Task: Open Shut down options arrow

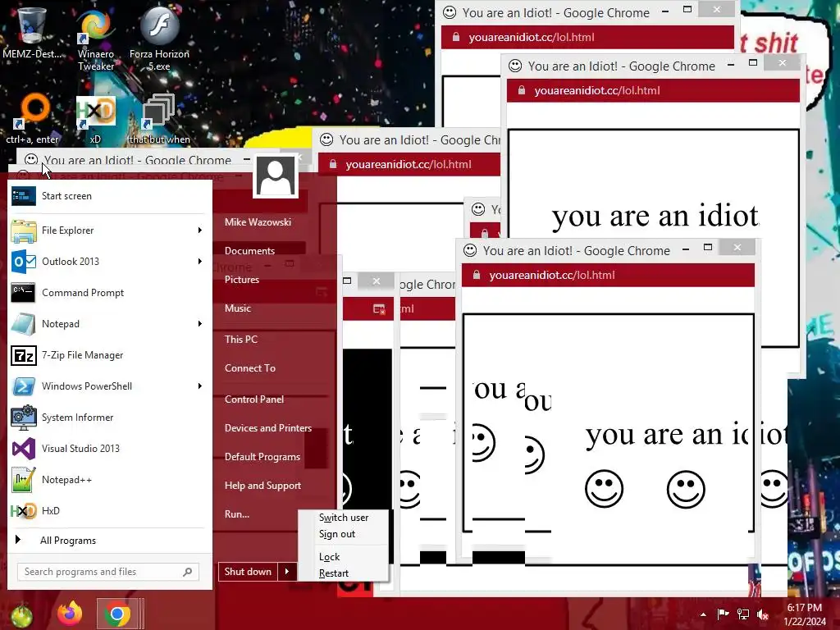Action: 287,572
